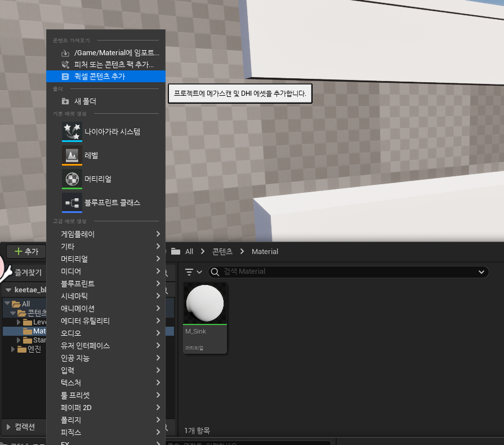This screenshot has width=504, height=445.
Task: Select the 엔진 folder in tree
Action: tap(29, 349)
